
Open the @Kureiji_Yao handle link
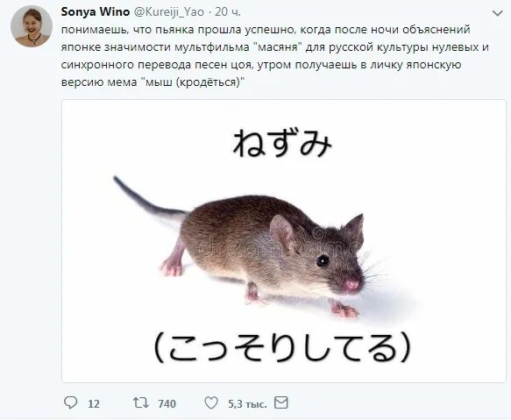(169, 11)
